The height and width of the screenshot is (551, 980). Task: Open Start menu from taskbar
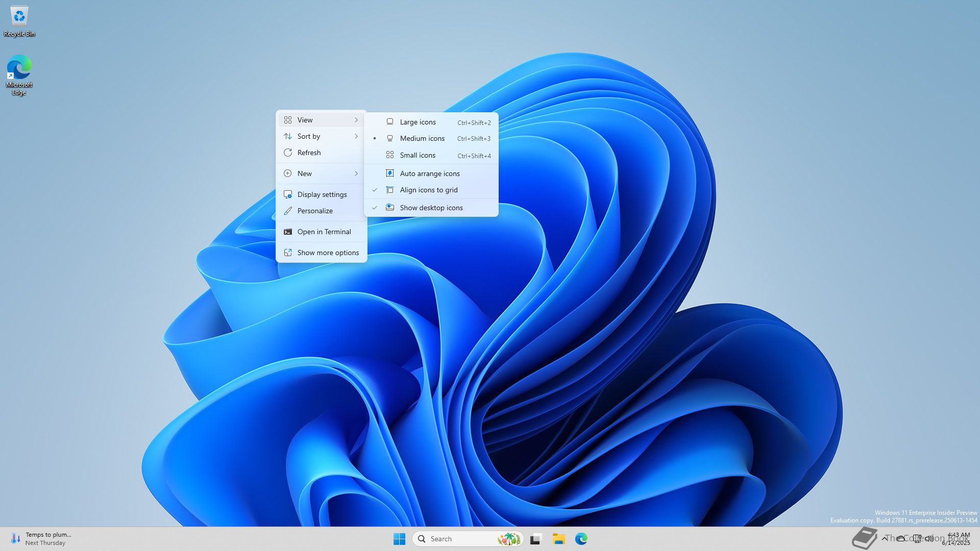click(399, 539)
